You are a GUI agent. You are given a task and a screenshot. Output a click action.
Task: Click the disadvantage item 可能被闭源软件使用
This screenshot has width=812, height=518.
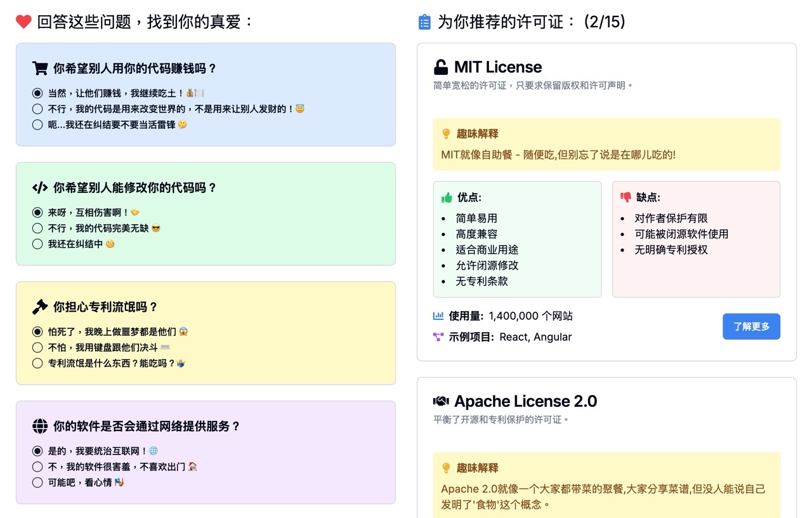pos(681,234)
